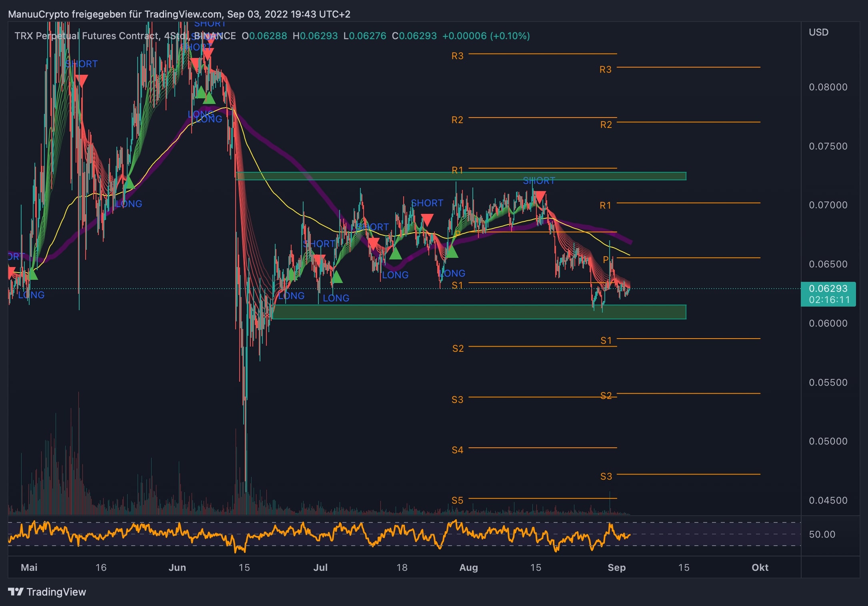Select the S4 pivot level label
The width and height of the screenshot is (868, 606).
pos(457,450)
